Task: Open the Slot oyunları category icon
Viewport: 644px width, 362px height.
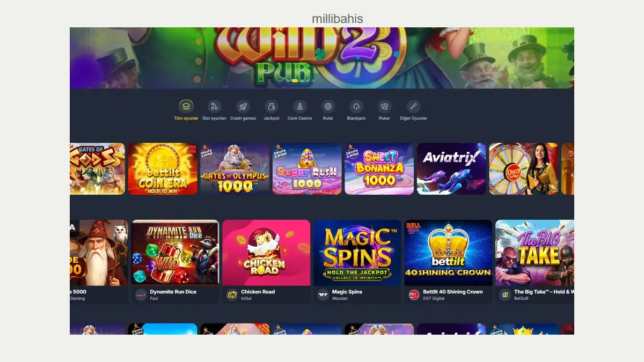Action: [x=214, y=106]
